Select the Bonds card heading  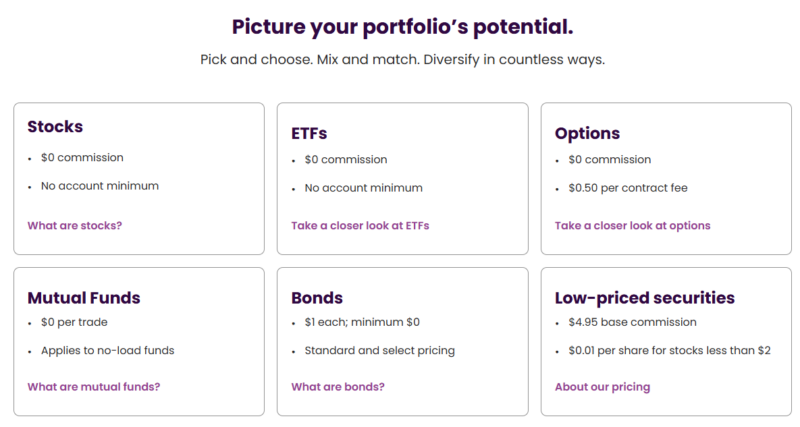(317, 297)
